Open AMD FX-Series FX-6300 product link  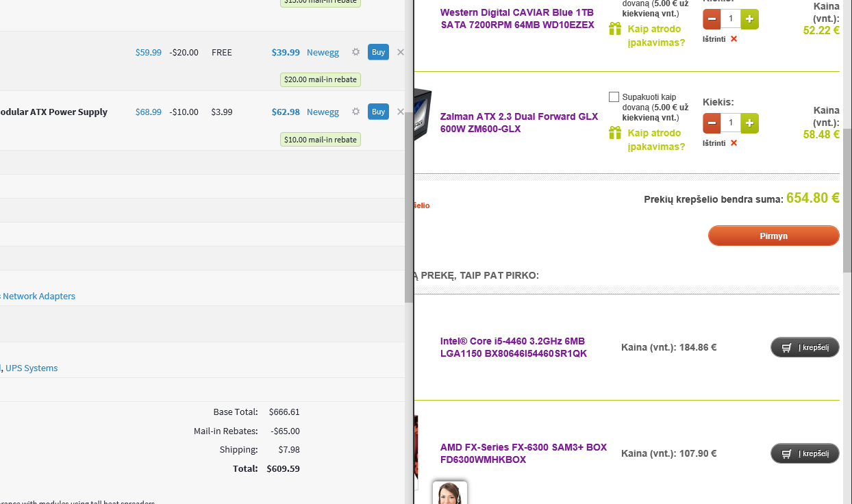click(x=523, y=454)
